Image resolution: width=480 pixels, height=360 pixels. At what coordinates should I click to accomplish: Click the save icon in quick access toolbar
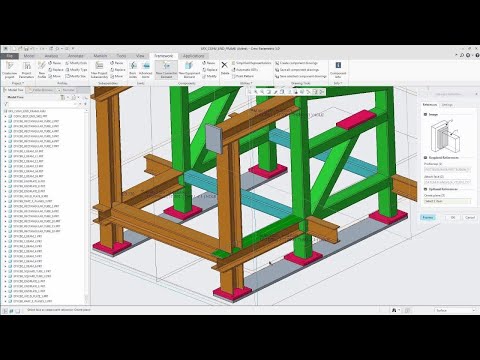point(26,49)
